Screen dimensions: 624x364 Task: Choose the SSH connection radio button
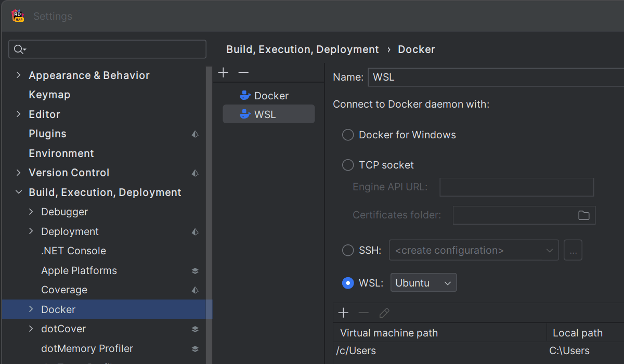pyautogui.click(x=348, y=251)
